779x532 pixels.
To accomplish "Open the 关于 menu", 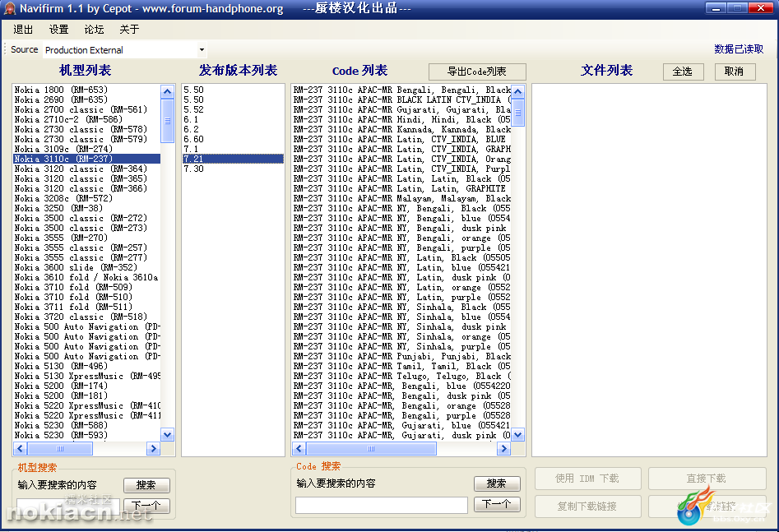I will tap(129, 30).
